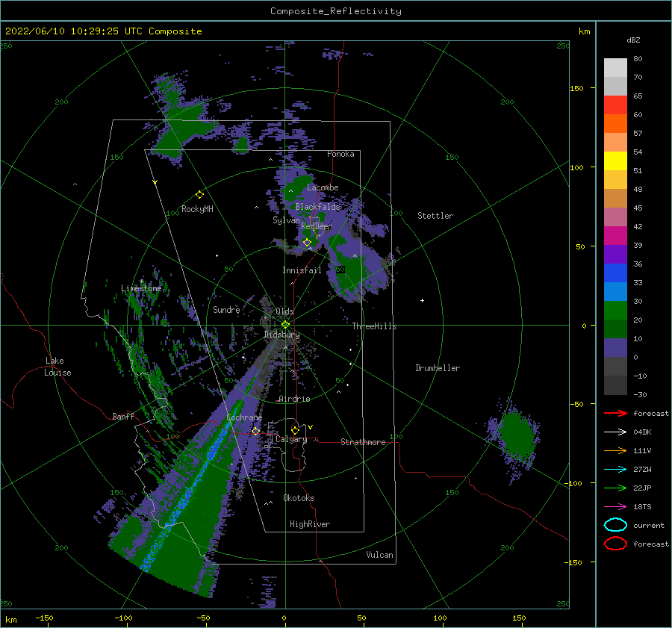Click the Sylvan label
The width and height of the screenshot is (672, 628).
tap(286, 220)
